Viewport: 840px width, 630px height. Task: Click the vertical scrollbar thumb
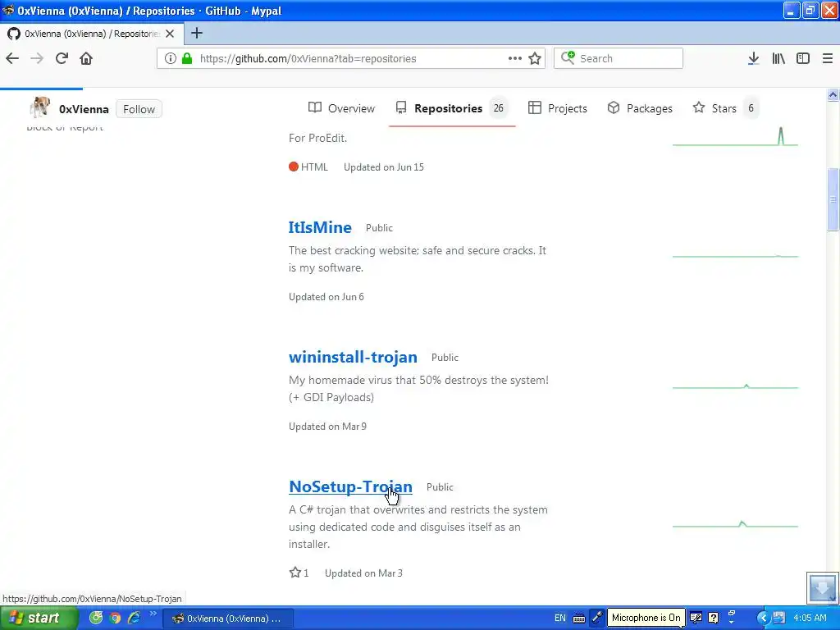(833, 199)
